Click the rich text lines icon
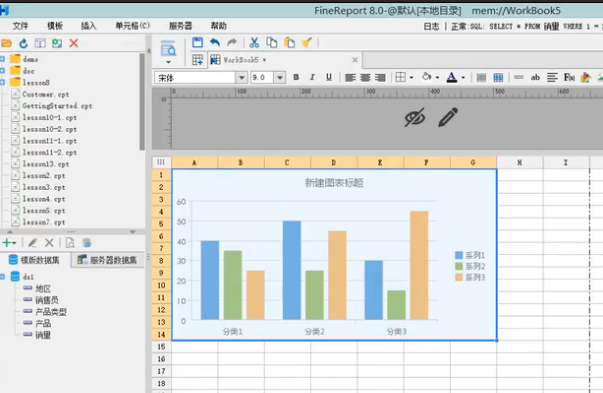Image resolution: width=603 pixels, height=393 pixels. tap(552, 77)
